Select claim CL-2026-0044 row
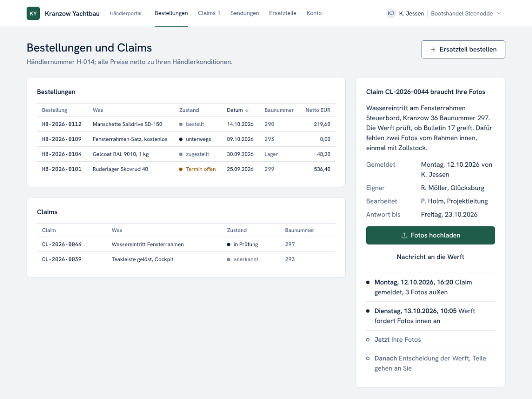Viewport: 532px width, 399px height. [x=186, y=244]
